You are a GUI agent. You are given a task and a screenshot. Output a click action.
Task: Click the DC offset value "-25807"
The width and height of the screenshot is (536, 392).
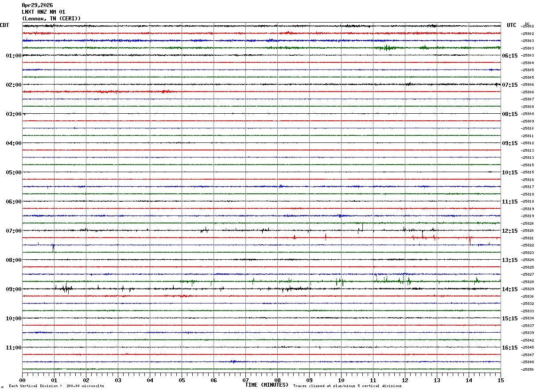click(x=528, y=100)
